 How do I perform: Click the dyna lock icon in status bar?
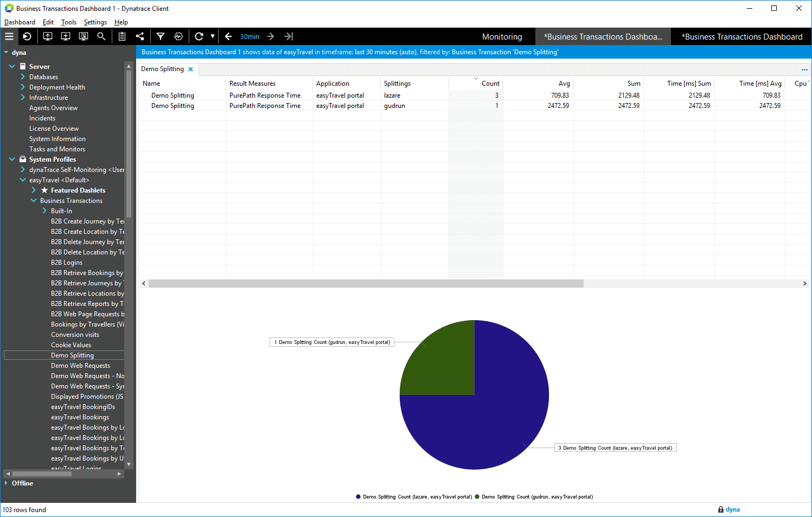(x=720, y=509)
